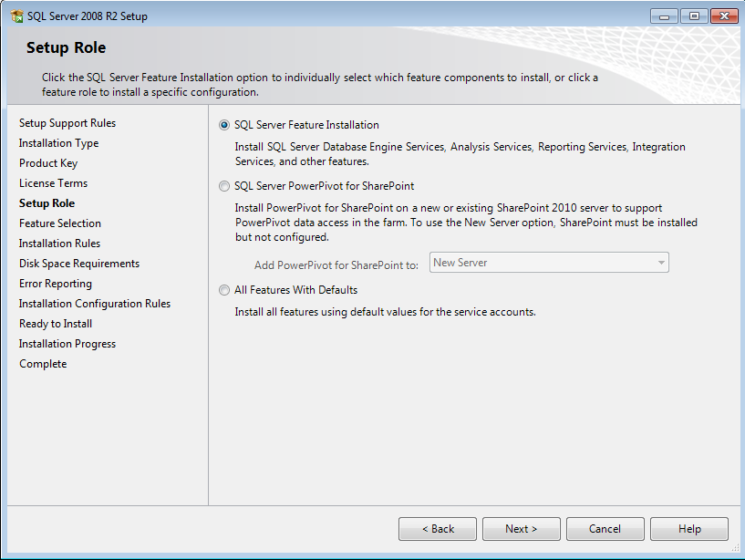Go back with the Back button
This screenshot has width=745, height=560.
click(438, 529)
